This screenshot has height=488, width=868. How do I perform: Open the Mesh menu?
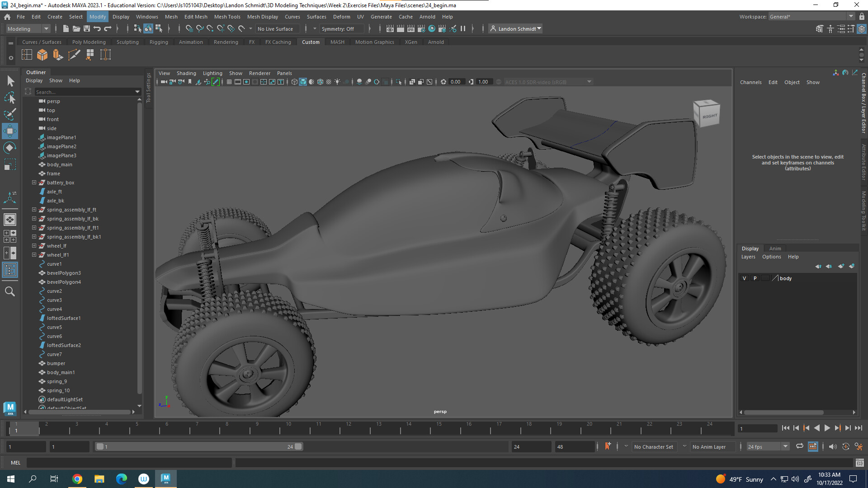click(x=171, y=17)
